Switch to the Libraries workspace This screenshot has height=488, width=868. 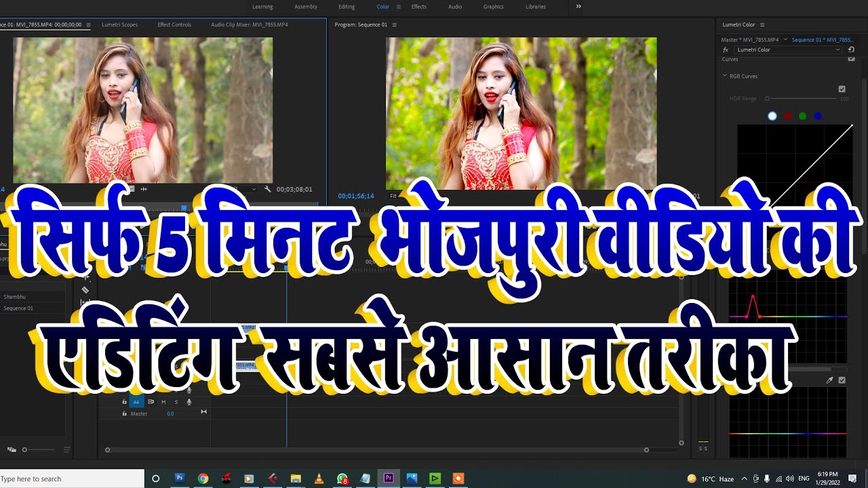[x=536, y=7]
